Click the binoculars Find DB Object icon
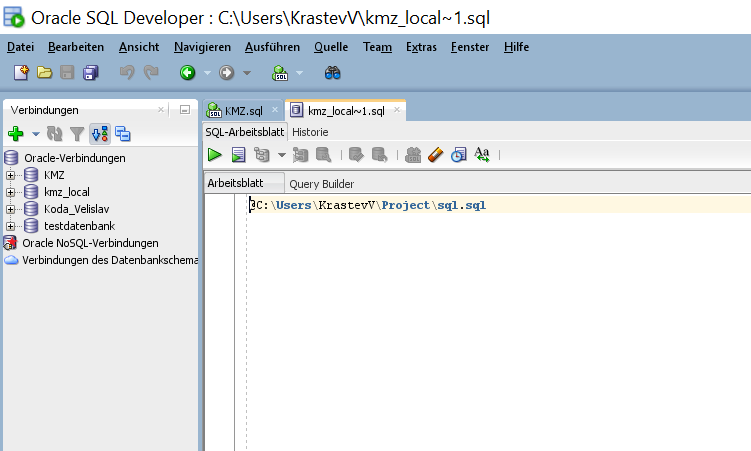Image resolution: width=751 pixels, height=451 pixels. click(334, 72)
